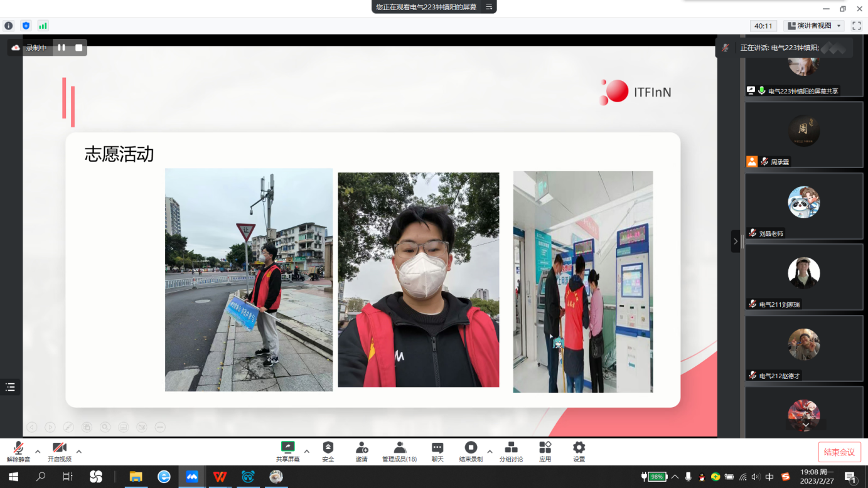
Task: Open the meeting info icon
Action: click(x=8, y=26)
